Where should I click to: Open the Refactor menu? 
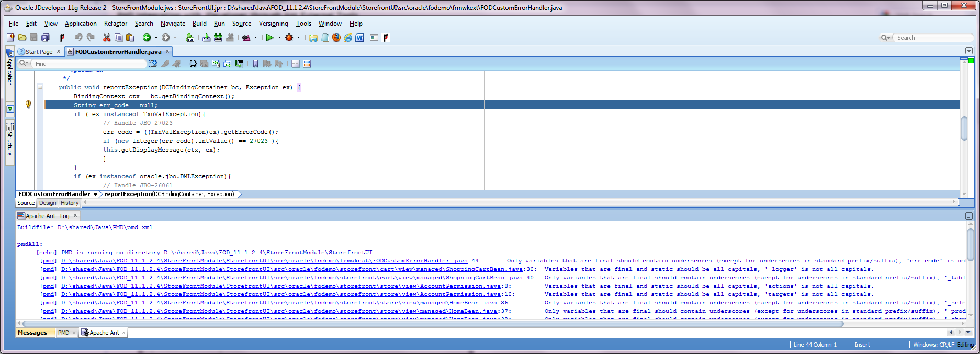[x=116, y=24]
